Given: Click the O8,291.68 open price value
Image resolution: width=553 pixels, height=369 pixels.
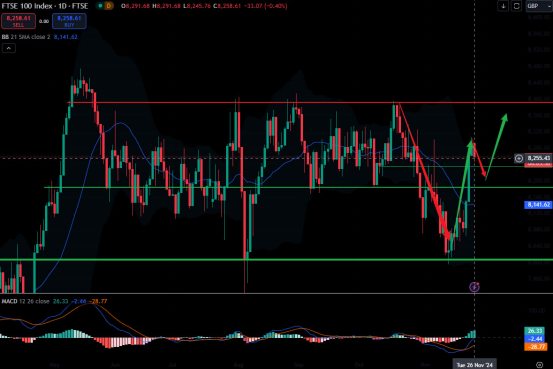Looking at the screenshot, I should 136,6.
